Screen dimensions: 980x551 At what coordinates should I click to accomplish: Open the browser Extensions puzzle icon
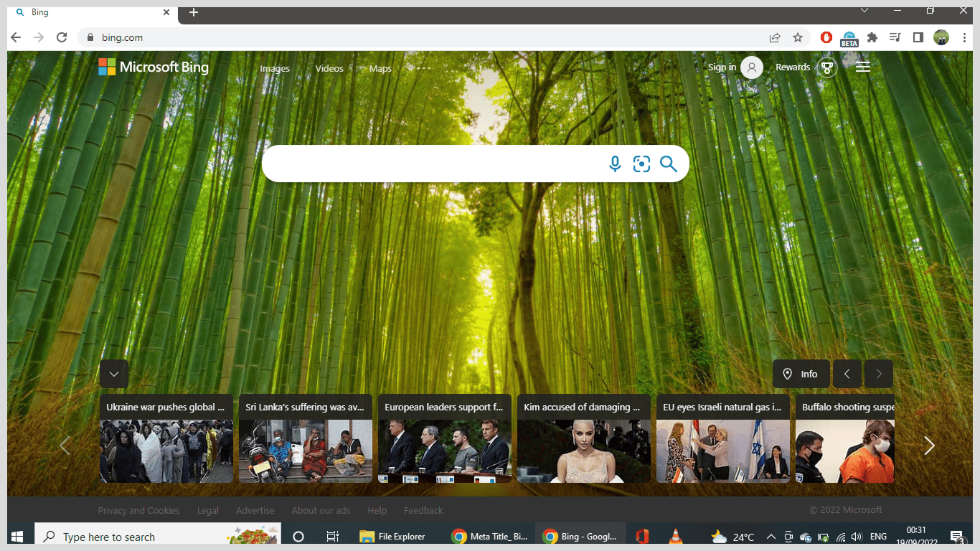[x=872, y=37]
